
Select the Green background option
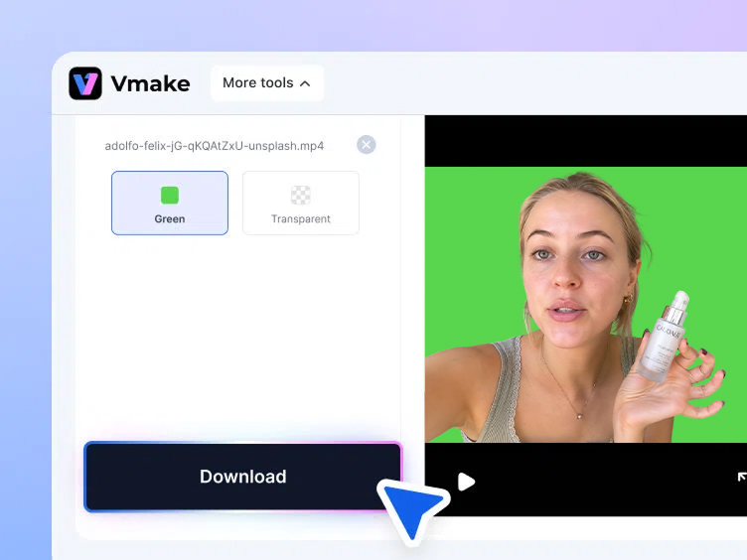coord(170,203)
